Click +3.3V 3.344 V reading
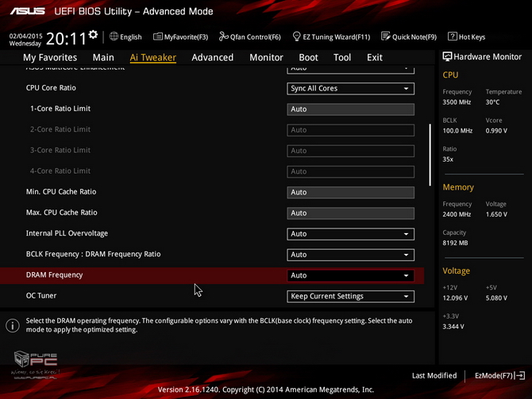The image size is (532, 399). 453,327
